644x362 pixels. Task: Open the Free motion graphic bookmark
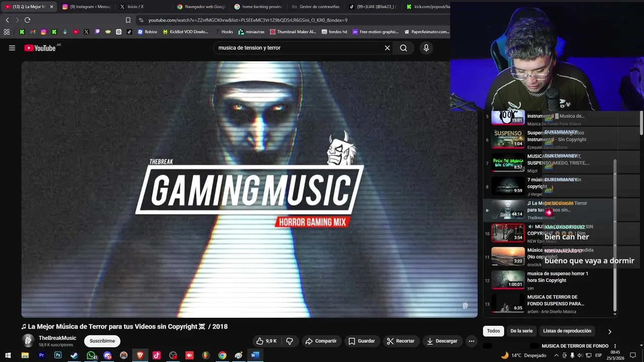click(x=376, y=32)
